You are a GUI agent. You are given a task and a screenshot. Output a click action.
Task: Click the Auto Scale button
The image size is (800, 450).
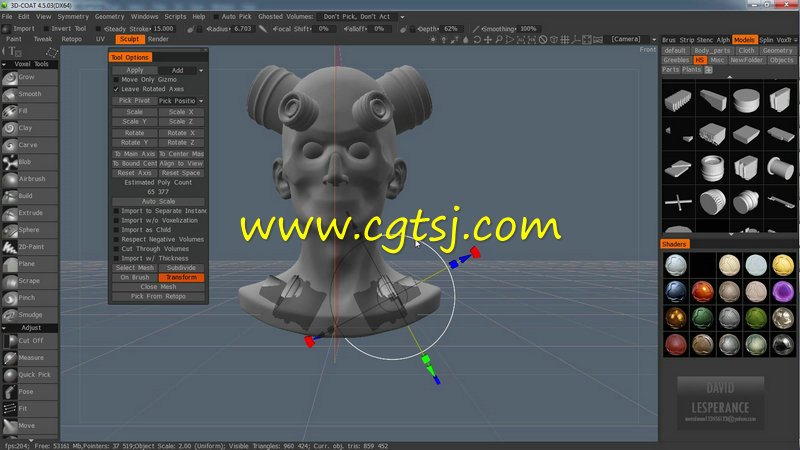point(158,202)
